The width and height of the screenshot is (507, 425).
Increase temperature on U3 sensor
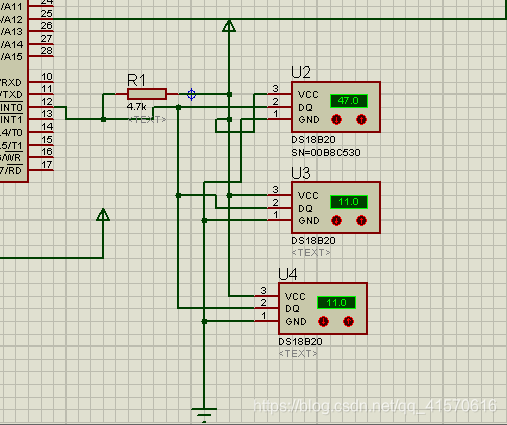tap(361, 221)
